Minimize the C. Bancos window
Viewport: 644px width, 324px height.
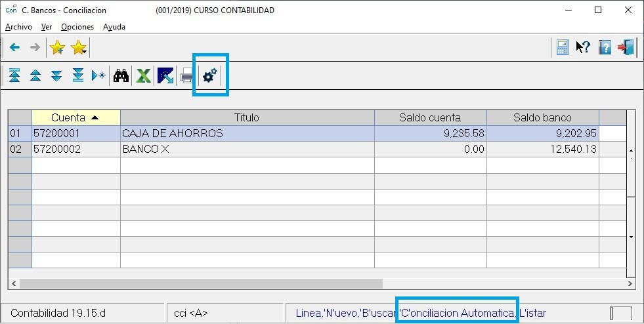[569, 10]
